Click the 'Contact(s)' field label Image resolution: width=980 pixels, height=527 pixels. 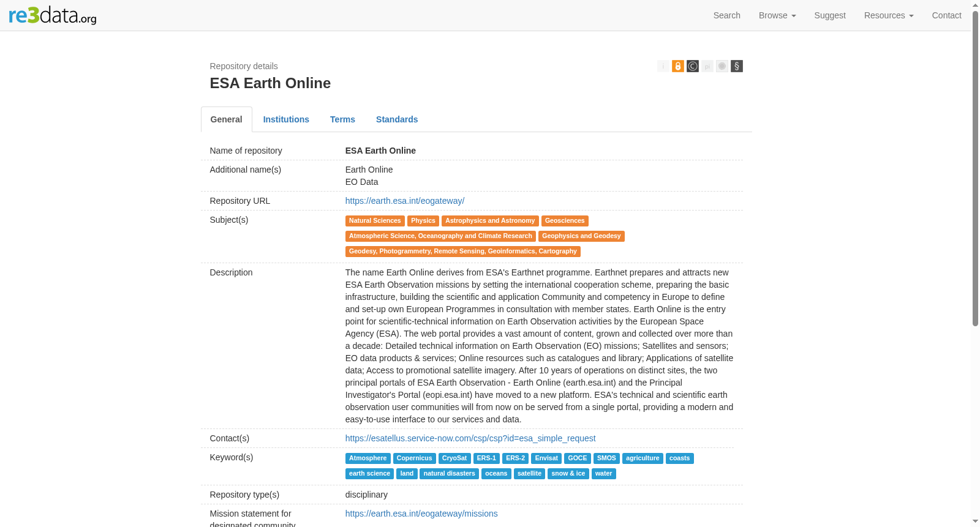tap(230, 438)
